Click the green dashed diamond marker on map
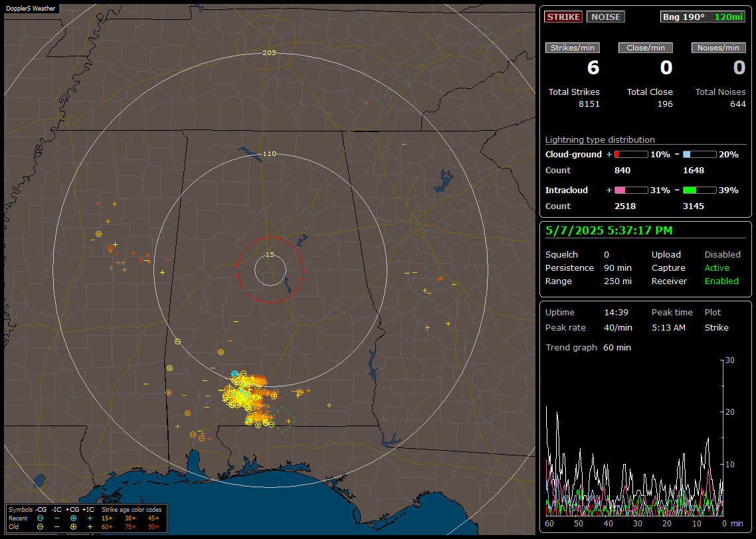The width and height of the screenshot is (756, 539). pyautogui.click(x=284, y=420)
